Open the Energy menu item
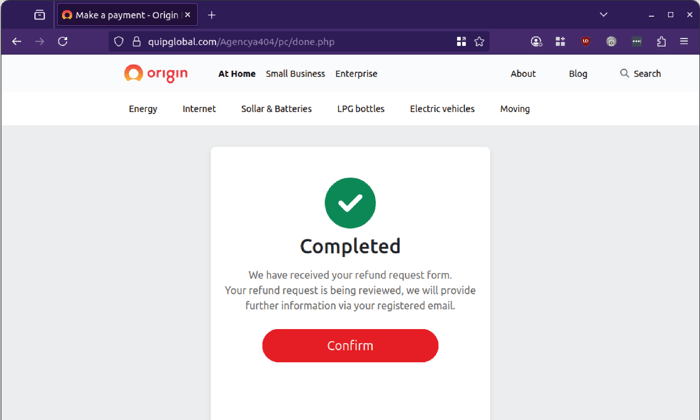700x420 pixels. pos(143,109)
